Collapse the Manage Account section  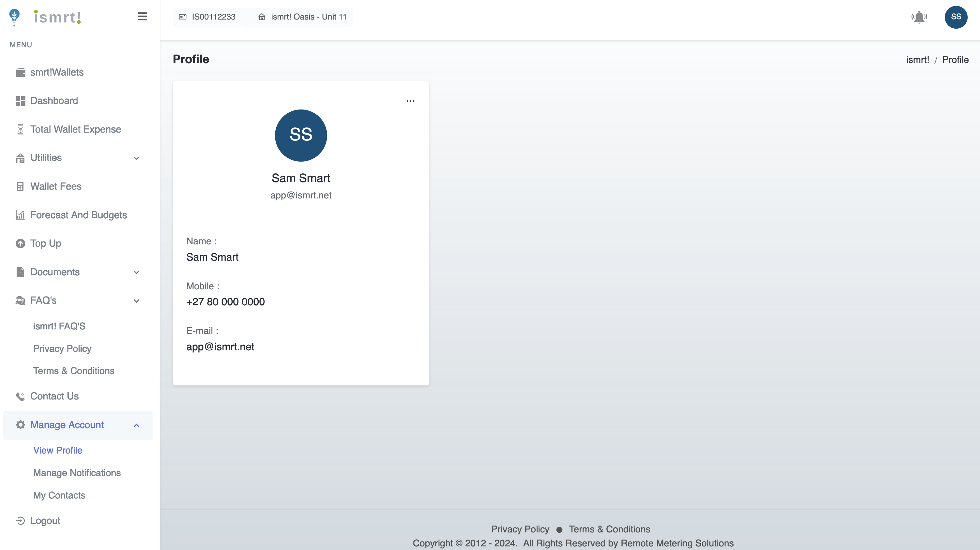pyautogui.click(x=137, y=425)
